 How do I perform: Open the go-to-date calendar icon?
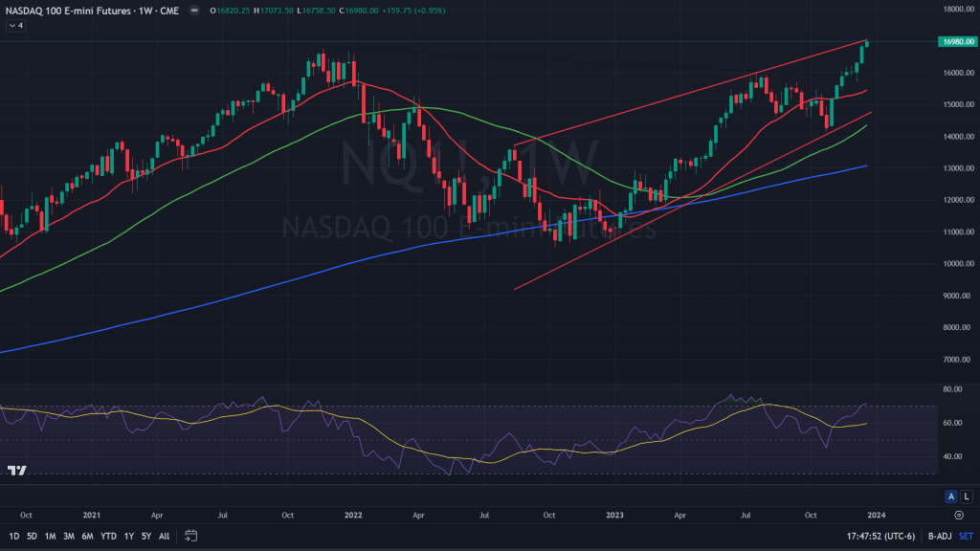click(191, 536)
